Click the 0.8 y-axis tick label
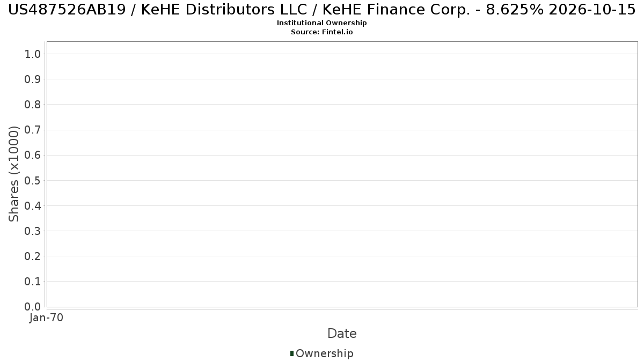Viewport: 644px width, 362px height. (x=33, y=105)
